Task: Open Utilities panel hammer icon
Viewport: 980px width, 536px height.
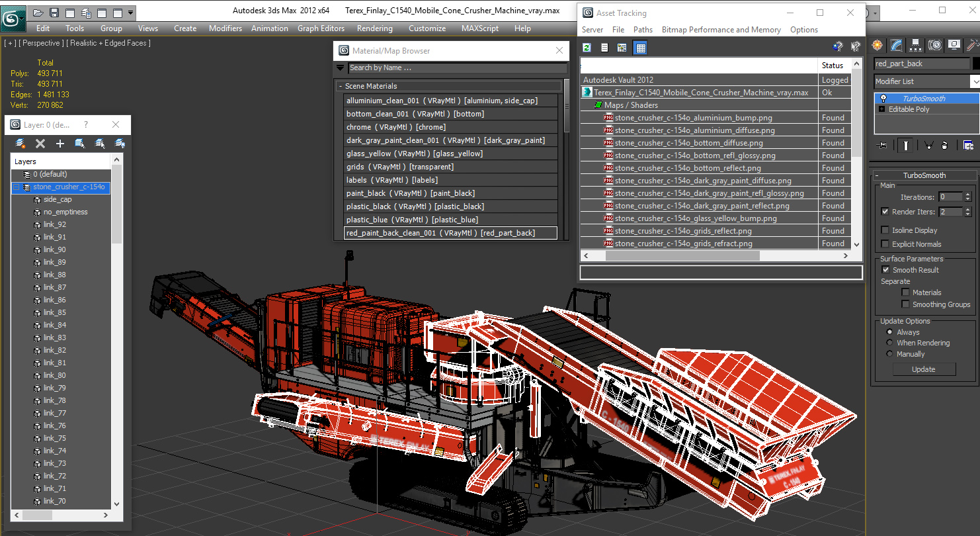Action: (972, 45)
